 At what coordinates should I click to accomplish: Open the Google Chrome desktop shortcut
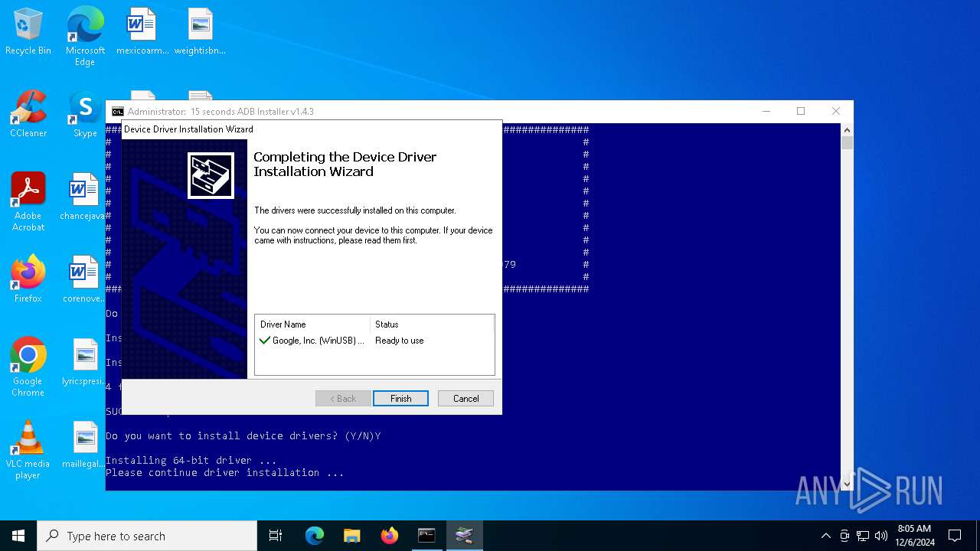(x=28, y=367)
